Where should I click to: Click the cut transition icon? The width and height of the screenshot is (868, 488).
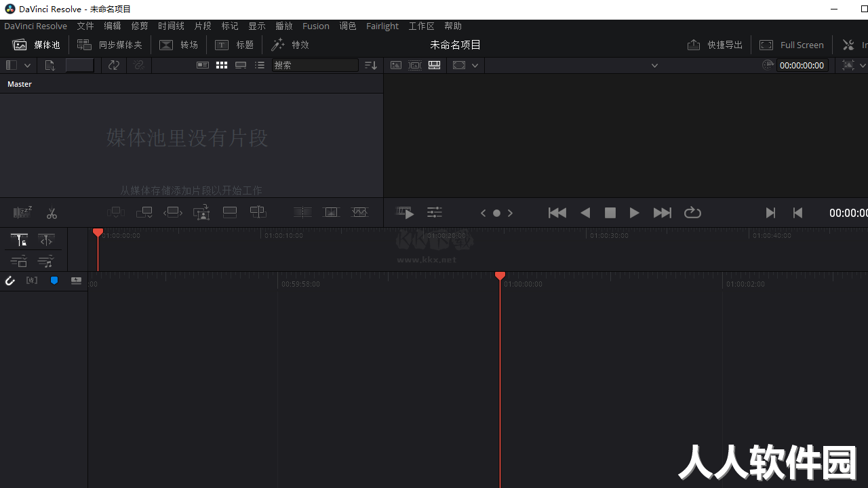tap(302, 213)
